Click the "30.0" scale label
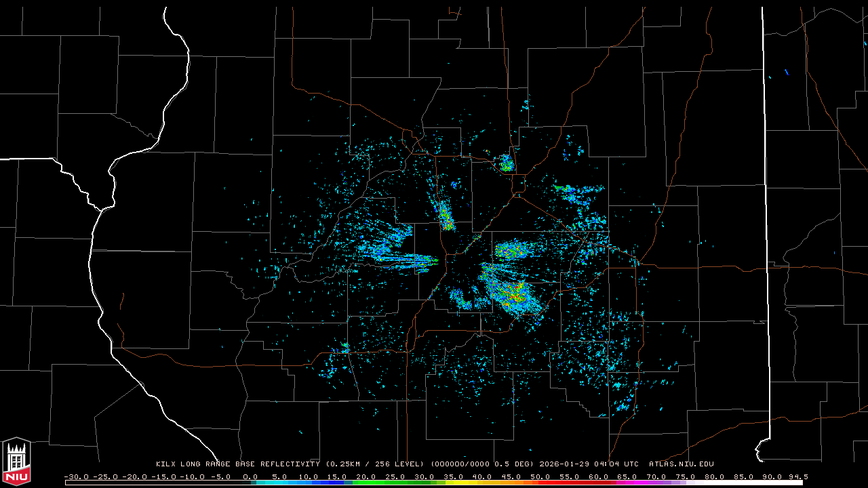The height and width of the screenshot is (488, 868). [x=425, y=476]
